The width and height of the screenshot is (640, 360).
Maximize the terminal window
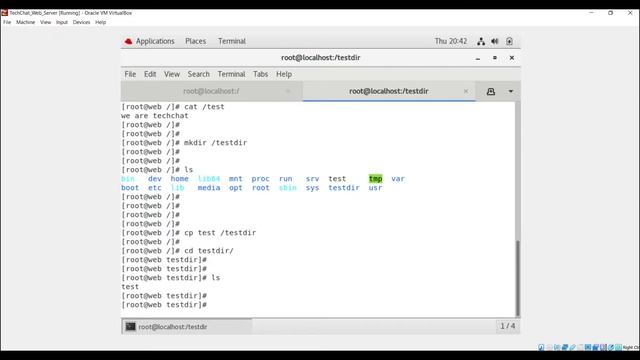(x=495, y=58)
